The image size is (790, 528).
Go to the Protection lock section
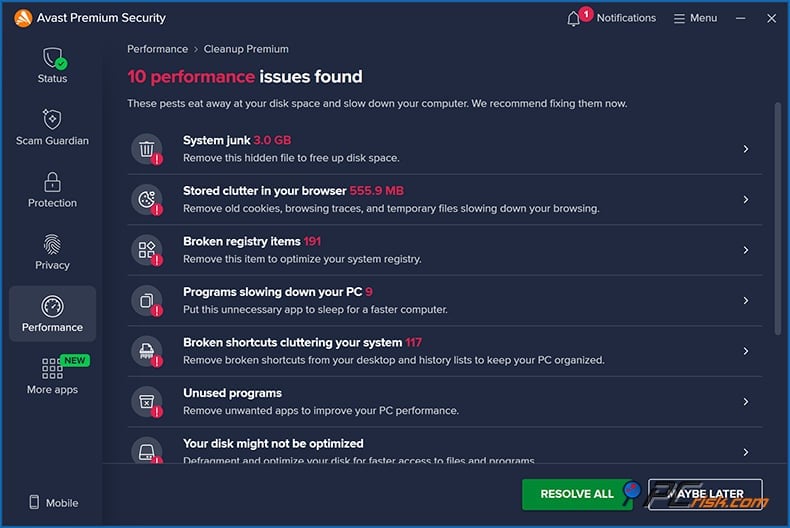click(52, 190)
